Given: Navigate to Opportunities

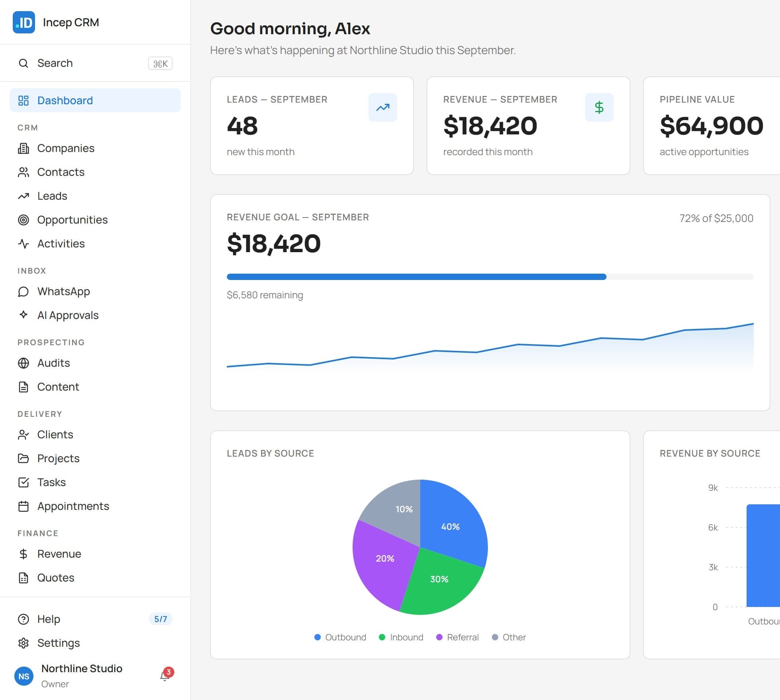Looking at the screenshot, I should pos(95,220).
